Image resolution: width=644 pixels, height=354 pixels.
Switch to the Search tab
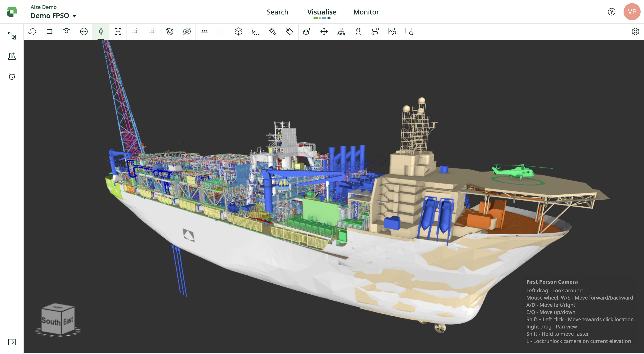point(277,12)
